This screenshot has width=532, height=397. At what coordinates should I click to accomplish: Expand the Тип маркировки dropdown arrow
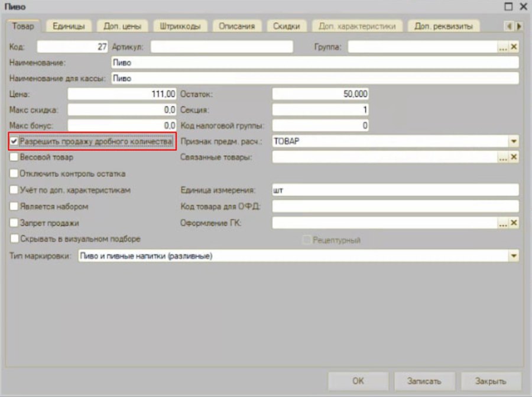coord(514,256)
